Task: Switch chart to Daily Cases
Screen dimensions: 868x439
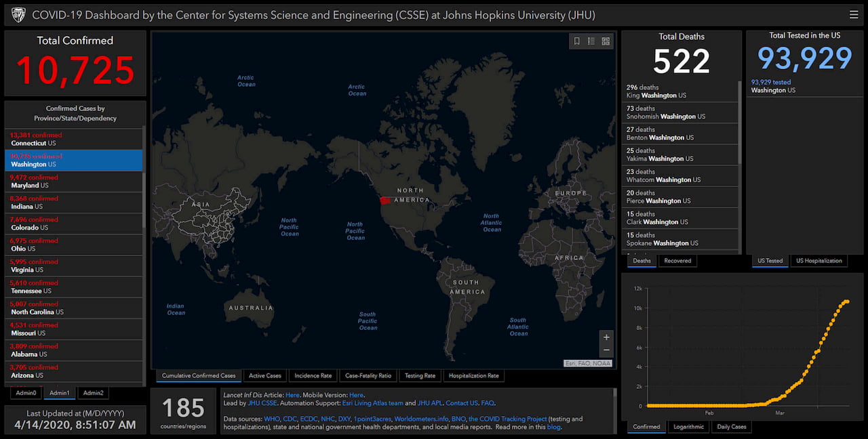Action: pos(732,427)
